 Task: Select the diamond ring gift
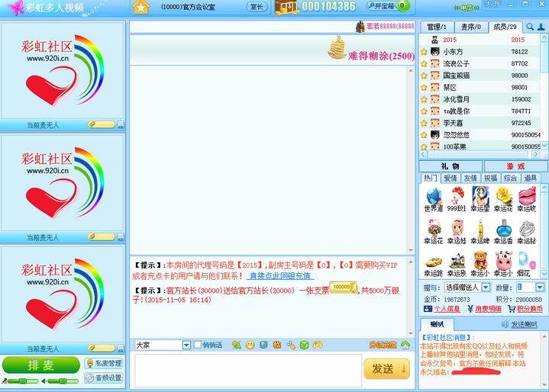pyautogui.click(x=527, y=232)
